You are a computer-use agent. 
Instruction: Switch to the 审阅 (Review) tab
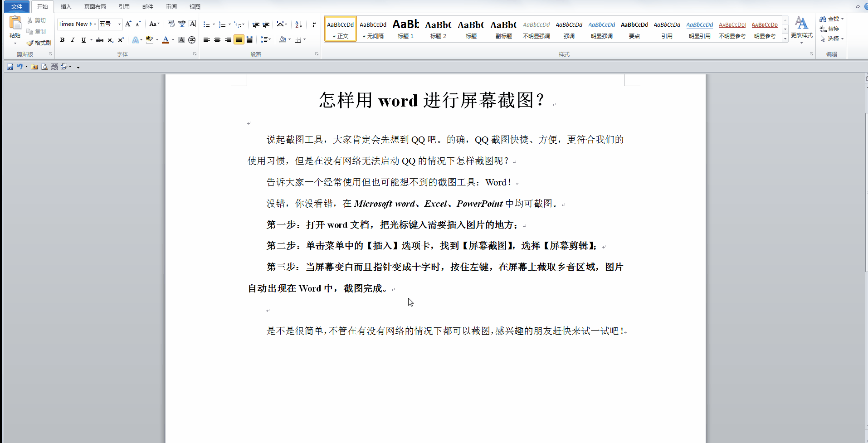pyautogui.click(x=171, y=6)
